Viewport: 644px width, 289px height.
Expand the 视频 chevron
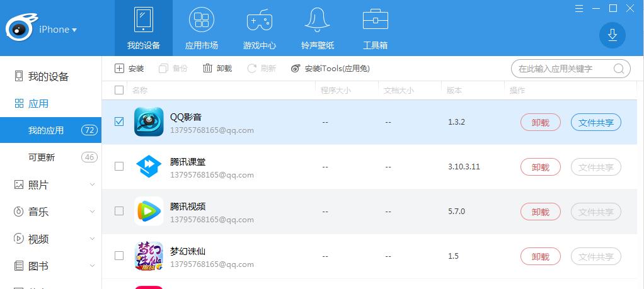click(92, 239)
